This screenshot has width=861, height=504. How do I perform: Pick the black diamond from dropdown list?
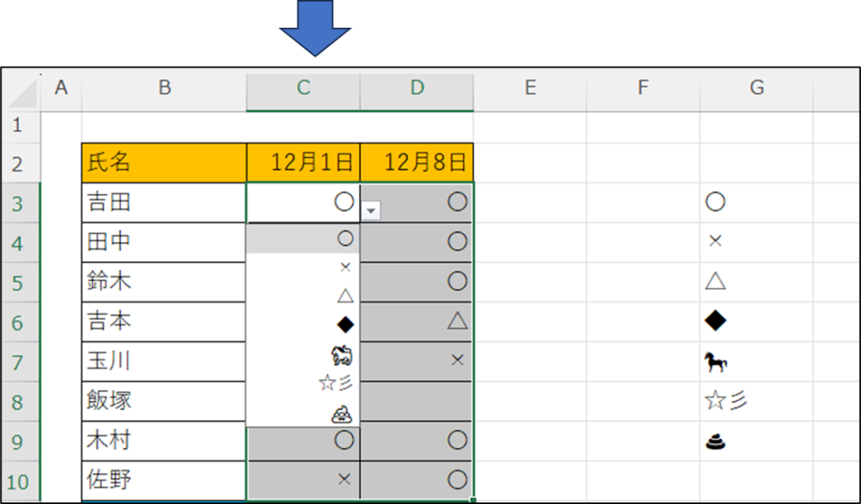[303, 325]
